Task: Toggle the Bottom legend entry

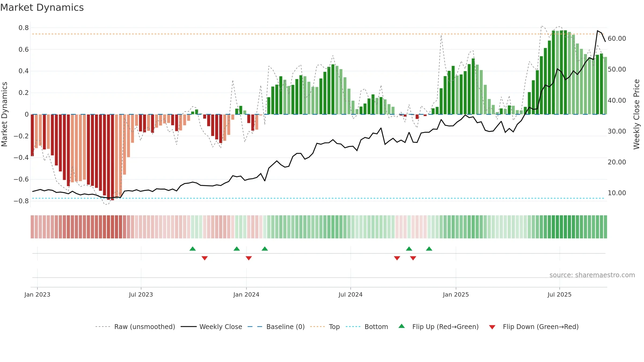Action: pyautogui.click(x=367, y=327)
